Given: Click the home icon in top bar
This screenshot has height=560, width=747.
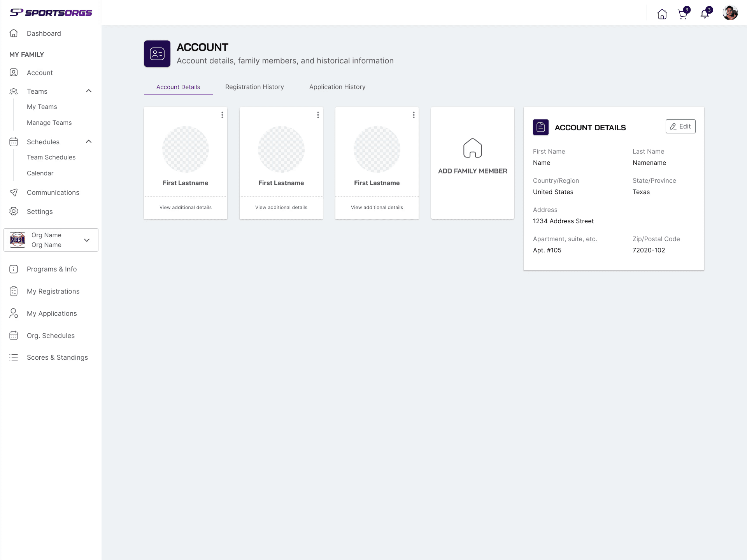Looking at the screenshot, I should point(662,14).
